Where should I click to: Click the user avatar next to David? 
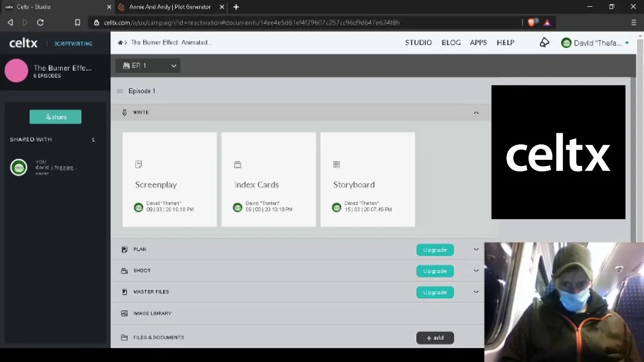pyautogui.click(x=566, y=43)
